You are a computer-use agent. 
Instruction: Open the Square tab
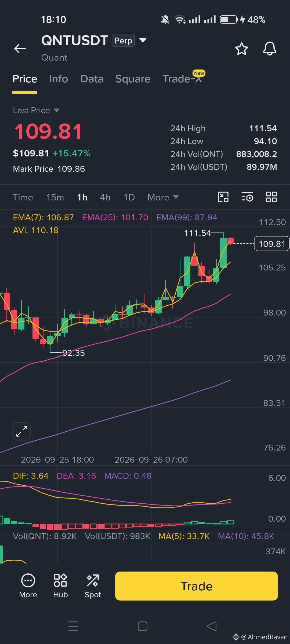click(133, 79)
